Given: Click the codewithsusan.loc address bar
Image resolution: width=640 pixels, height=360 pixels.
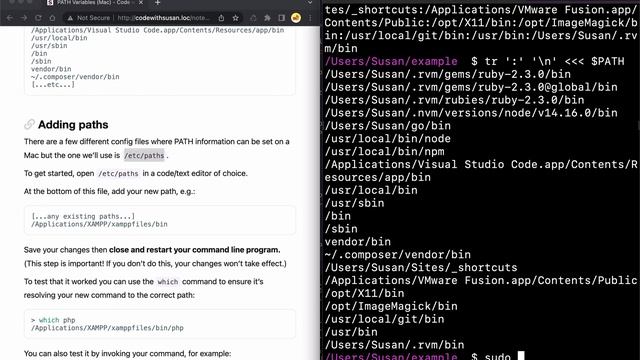Looking at the screenshot, I should 163,18.
